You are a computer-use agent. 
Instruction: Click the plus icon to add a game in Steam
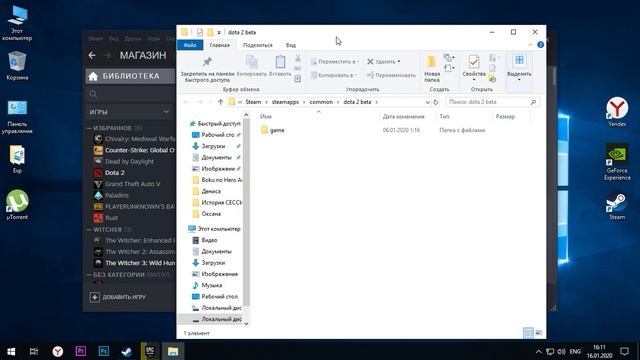point(95,297)
